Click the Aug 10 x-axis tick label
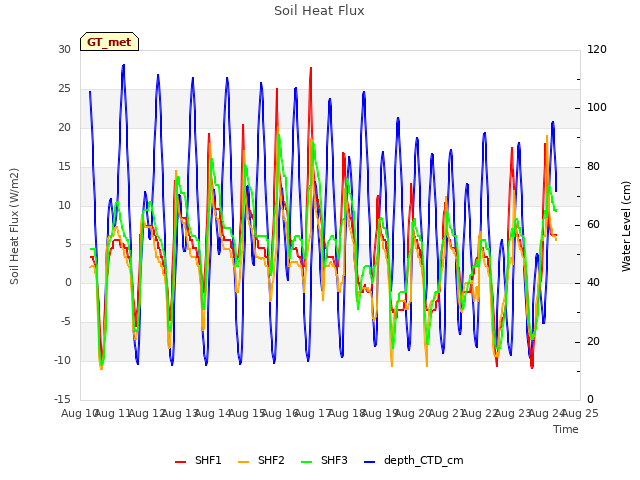 tap(80, 413)
